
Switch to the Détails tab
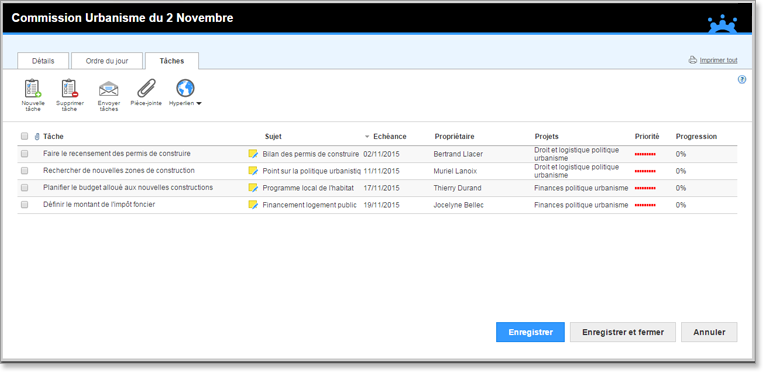[x=43, y=61]
